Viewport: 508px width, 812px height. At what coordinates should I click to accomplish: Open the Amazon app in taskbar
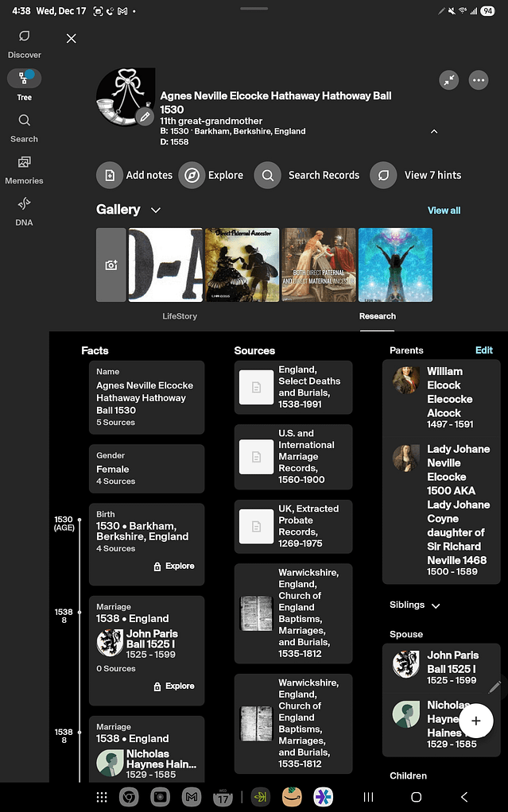292,797
